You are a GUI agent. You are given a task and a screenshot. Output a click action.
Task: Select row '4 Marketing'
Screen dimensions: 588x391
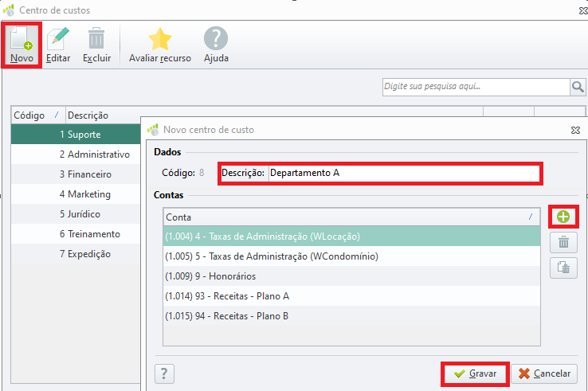pos(76,194)
